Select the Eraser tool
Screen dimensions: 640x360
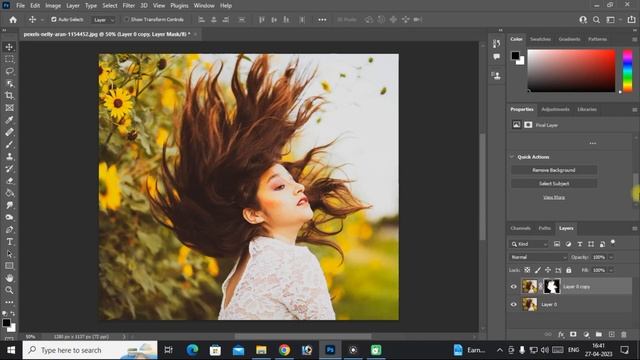[x=9, y=181]
